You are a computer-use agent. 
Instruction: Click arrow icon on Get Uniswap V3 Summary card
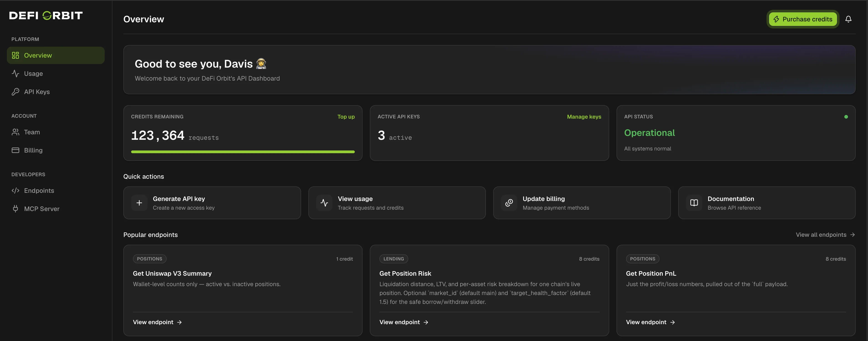180,323
